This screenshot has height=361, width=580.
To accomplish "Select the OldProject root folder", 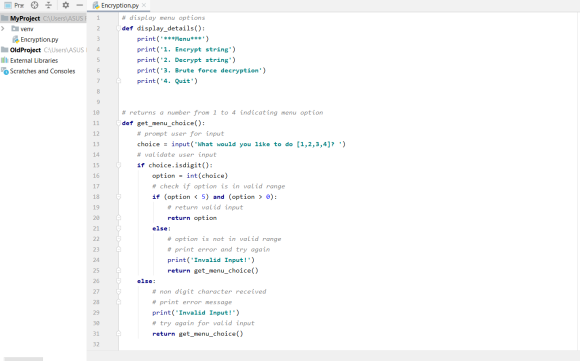I will (25, 50).
